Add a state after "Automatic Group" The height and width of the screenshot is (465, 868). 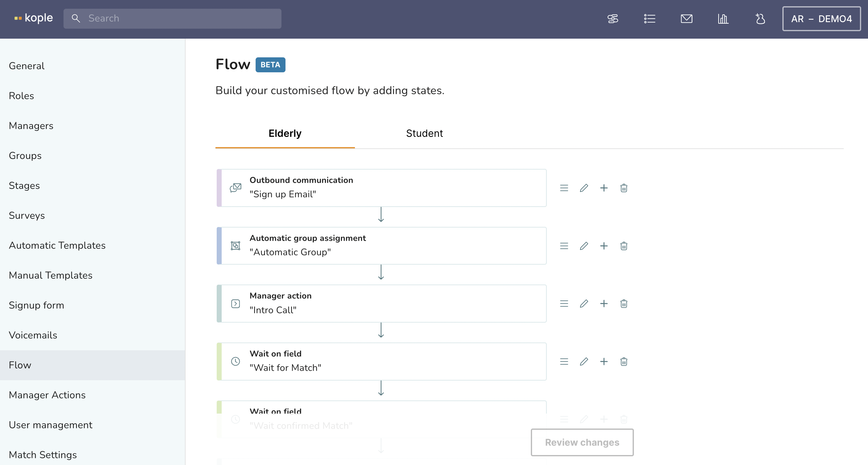pyautogui.click(x=604, y=246)
